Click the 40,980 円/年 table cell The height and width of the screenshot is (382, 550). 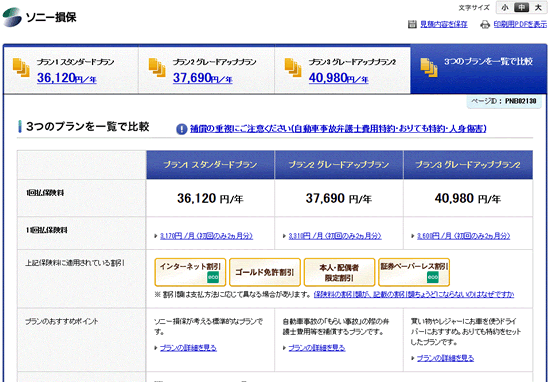[468, 198]
